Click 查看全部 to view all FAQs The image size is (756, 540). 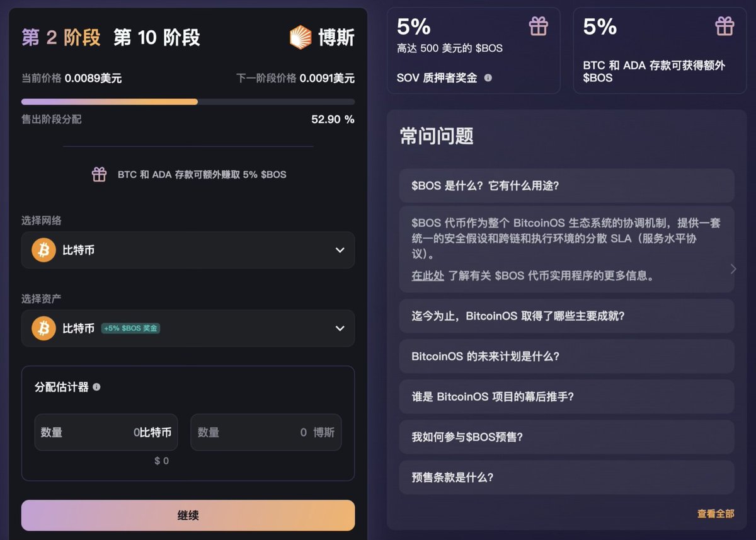coord(715,514)
